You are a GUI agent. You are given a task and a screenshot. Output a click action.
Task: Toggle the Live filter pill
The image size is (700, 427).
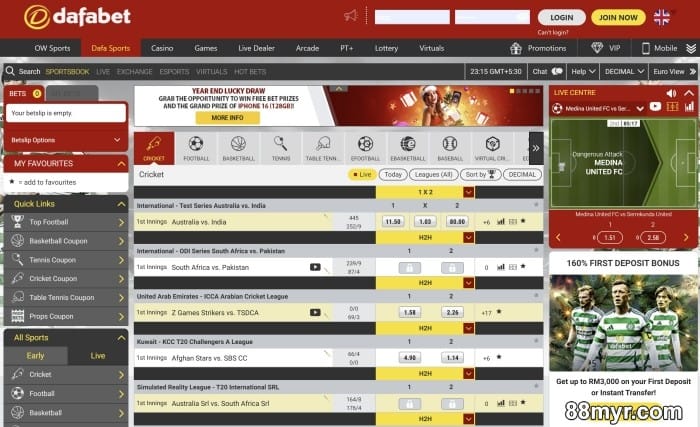tap(362, 175)
